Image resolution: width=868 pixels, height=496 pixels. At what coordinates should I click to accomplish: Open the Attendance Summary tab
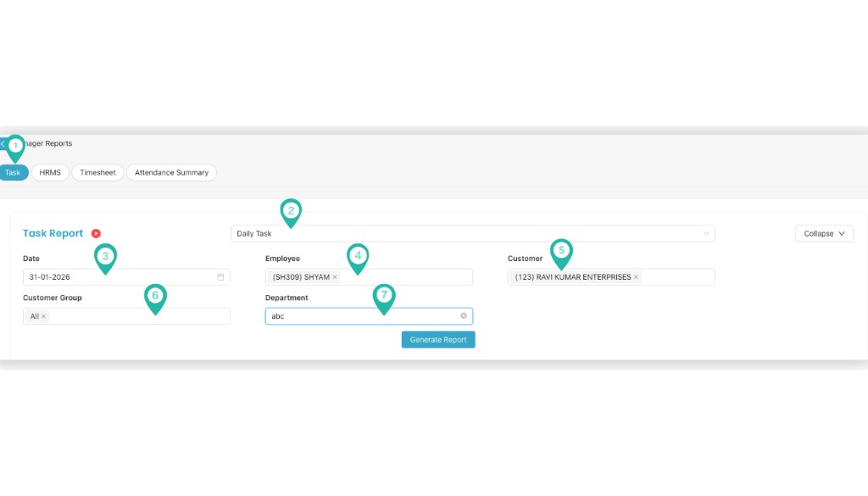171,172
